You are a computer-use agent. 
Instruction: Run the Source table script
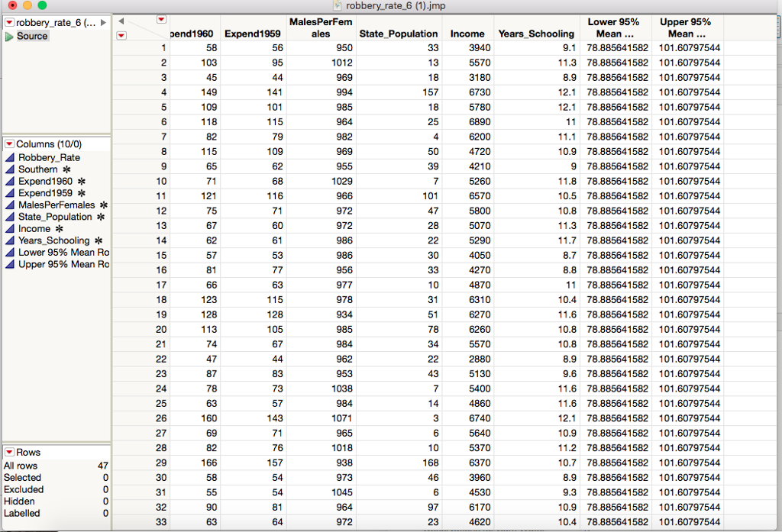(32, 35)
